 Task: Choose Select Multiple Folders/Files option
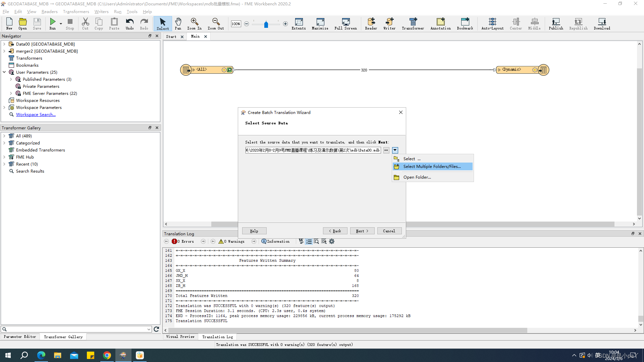(x=432, y=167)
